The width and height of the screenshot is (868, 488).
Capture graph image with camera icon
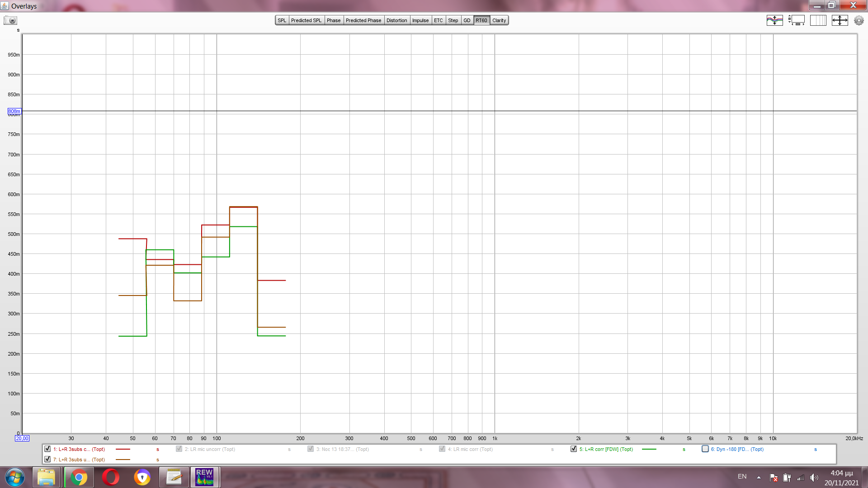click(x=10, y=20)
